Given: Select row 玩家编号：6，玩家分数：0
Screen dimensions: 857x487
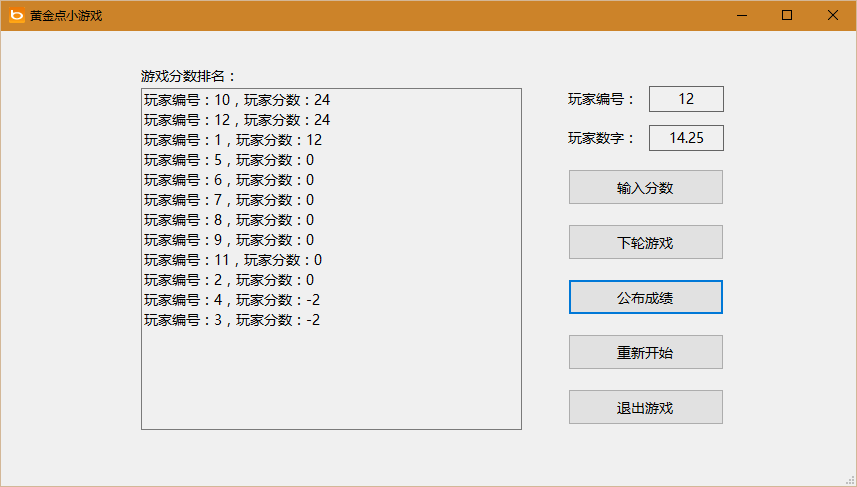Looking at the screenshot, I should click(331, 180).
